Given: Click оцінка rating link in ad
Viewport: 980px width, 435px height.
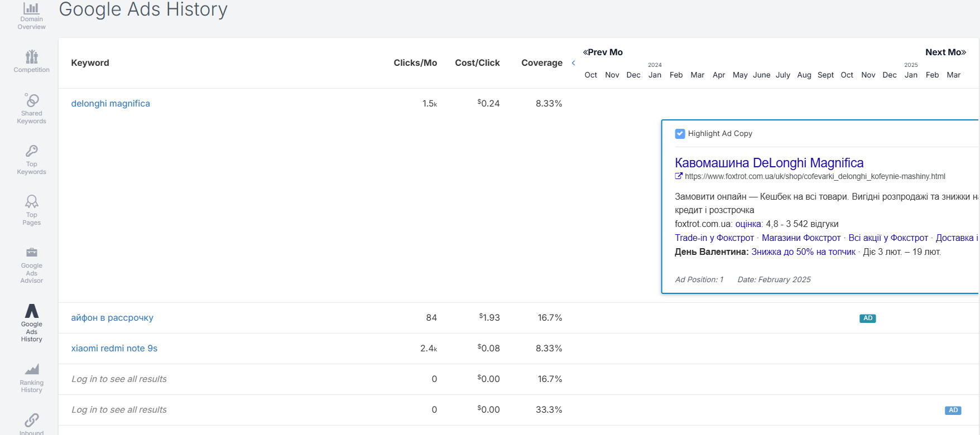Looking at the screenshot, I should tap(748, 224).
